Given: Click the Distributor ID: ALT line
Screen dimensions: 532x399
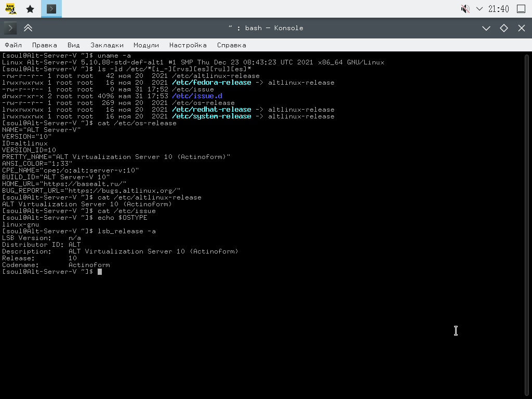Looking at the screenshot, I should point(42,245).
